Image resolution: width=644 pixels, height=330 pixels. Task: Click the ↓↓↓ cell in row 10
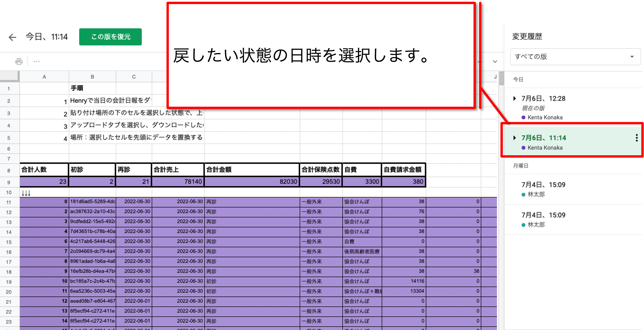pos(44,193)
